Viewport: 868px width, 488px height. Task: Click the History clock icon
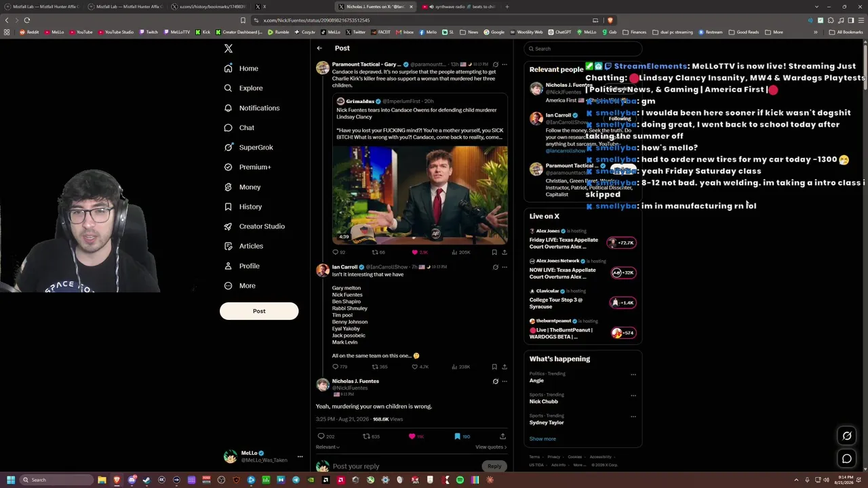(x=229, y=207)
